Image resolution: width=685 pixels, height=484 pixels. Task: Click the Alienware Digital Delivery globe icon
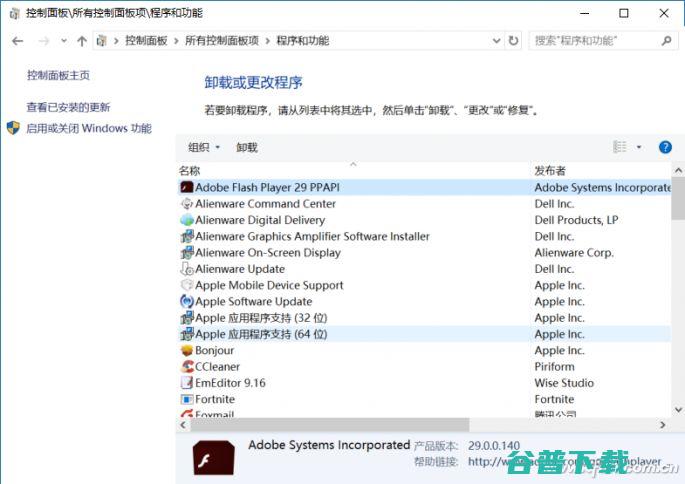[x=187, y=220]
